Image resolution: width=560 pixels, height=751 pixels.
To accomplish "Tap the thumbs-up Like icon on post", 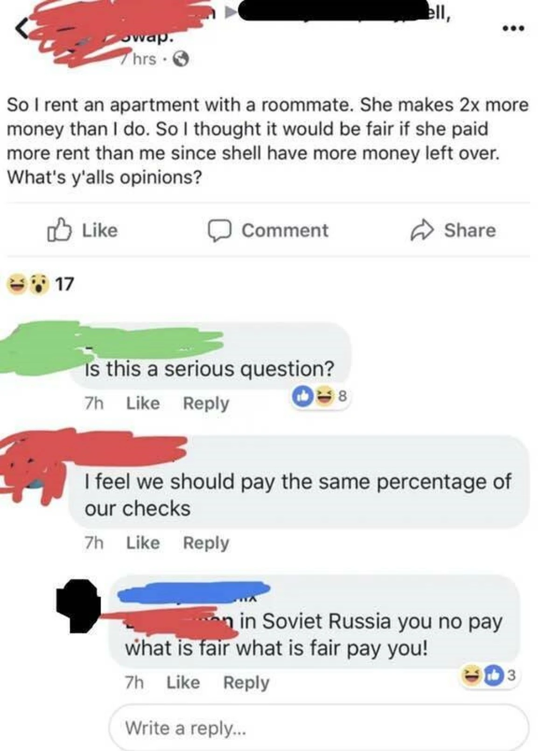I will (59, 230).
